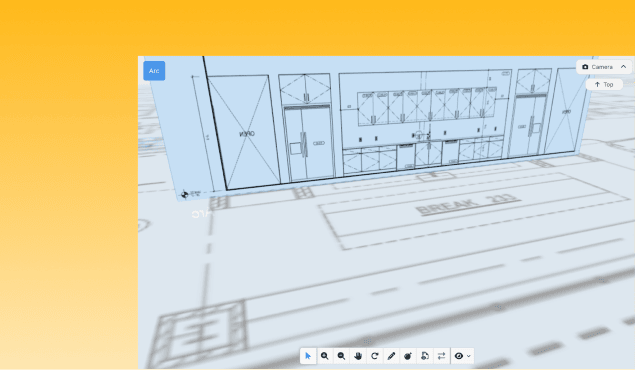
Task: Click the blue Arc button
Action: (154, 71)
